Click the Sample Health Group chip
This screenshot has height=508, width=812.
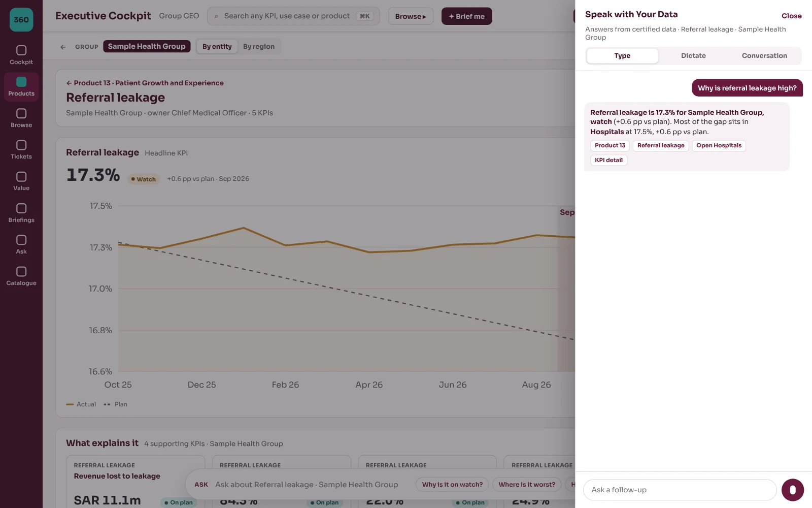(147, 46)
